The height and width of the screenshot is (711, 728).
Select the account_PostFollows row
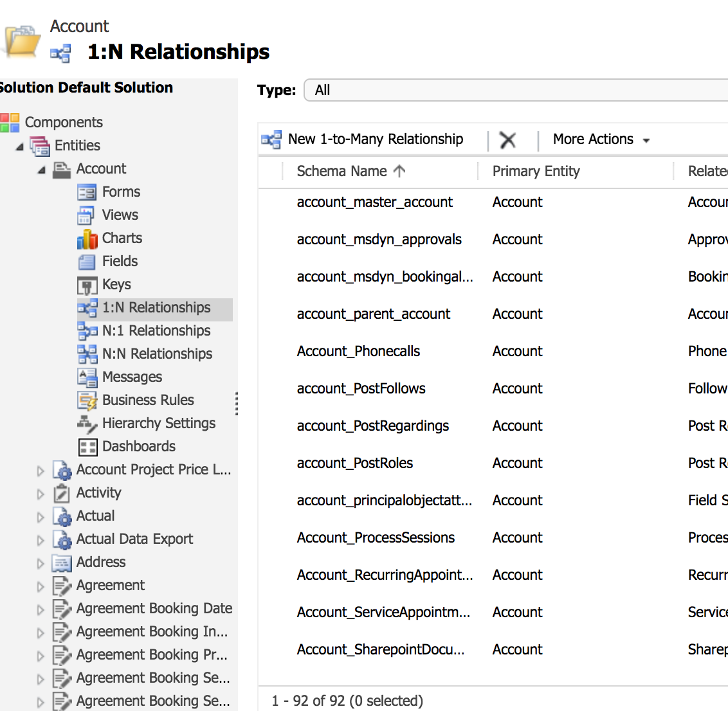(x=493, y=388)
